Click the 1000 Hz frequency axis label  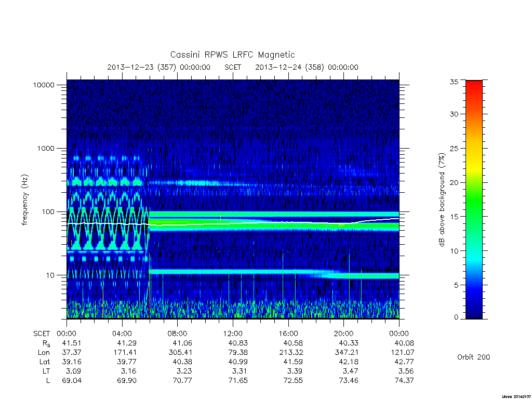coord(46,149)
